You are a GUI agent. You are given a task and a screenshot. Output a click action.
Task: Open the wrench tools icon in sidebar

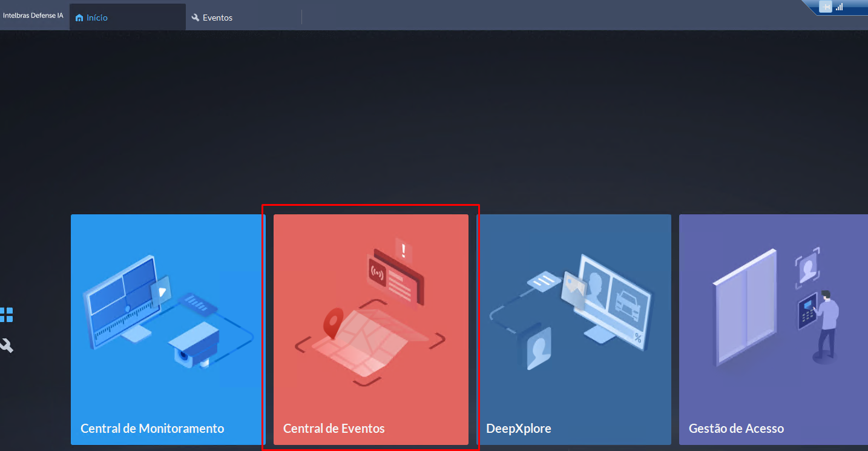pyautogui.click(x=6, y=346)
